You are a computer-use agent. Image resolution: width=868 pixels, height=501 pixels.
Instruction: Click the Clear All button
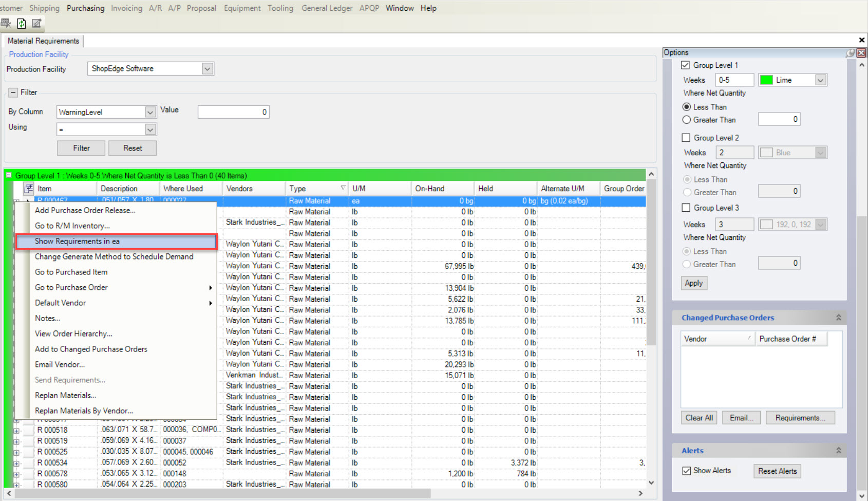[699, 418]
